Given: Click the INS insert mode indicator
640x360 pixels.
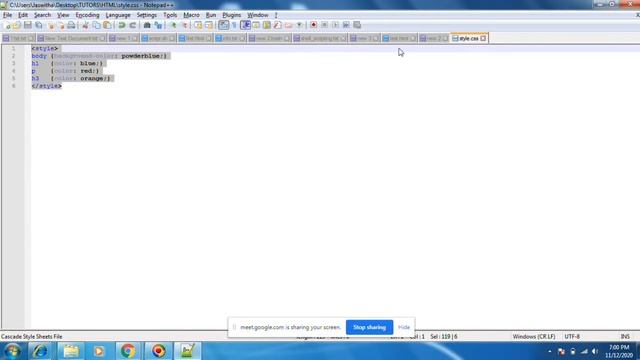Looking at the screenshot, I should [625, 337].
